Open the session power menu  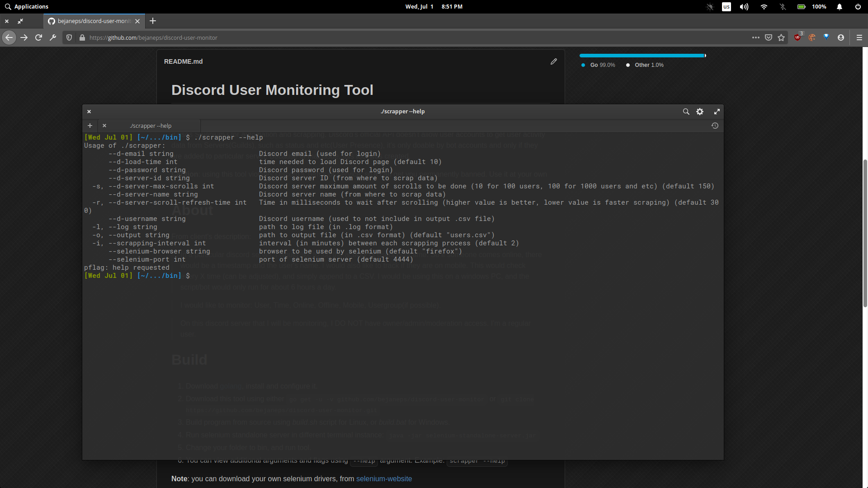858,7
